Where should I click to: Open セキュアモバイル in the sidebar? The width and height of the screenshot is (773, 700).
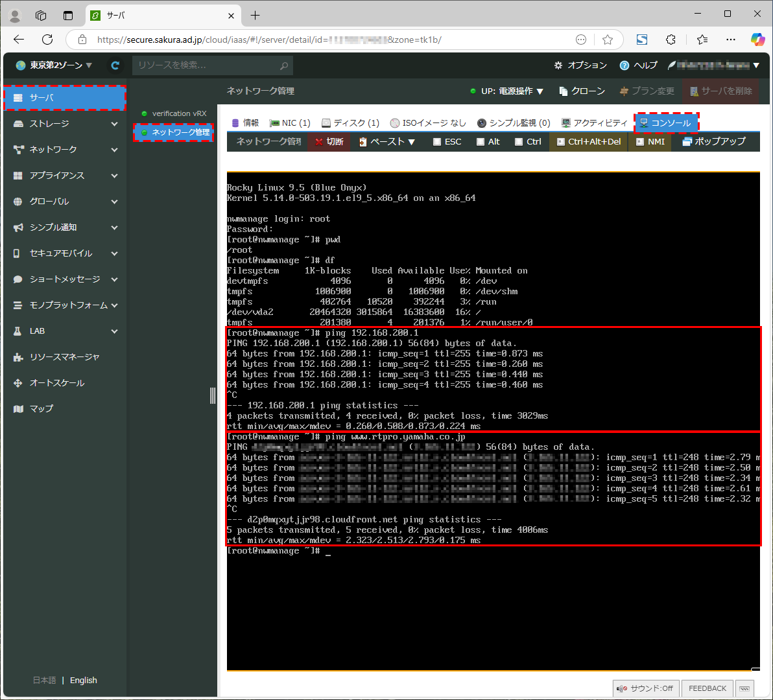(x=65, y=253)
